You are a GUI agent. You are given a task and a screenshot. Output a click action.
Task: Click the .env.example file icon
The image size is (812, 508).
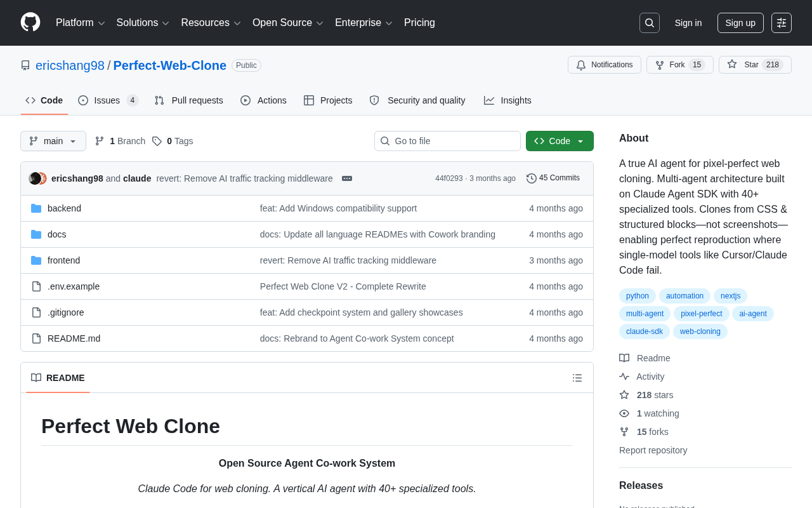tap(36, 286)
